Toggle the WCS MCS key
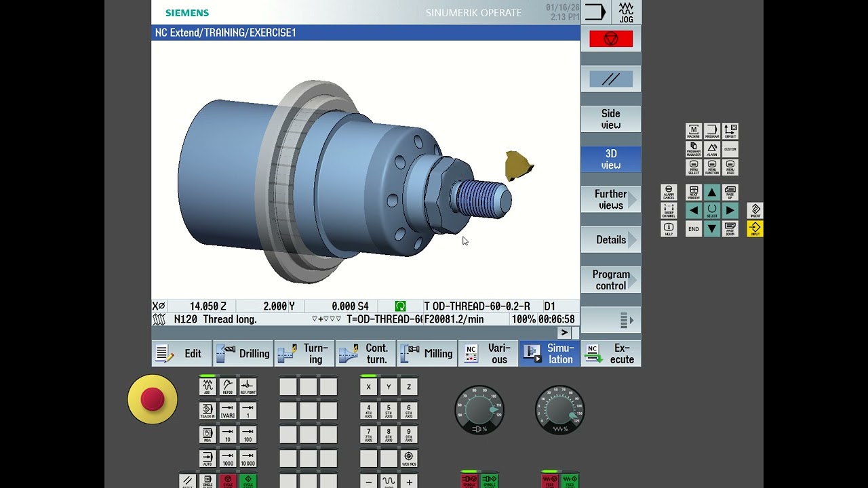The image size is (868, 488). pos(409,459)
